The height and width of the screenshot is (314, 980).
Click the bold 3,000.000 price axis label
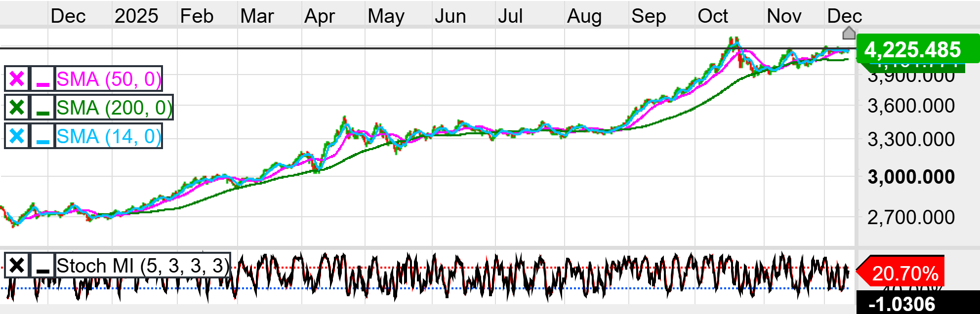(911, 177)
